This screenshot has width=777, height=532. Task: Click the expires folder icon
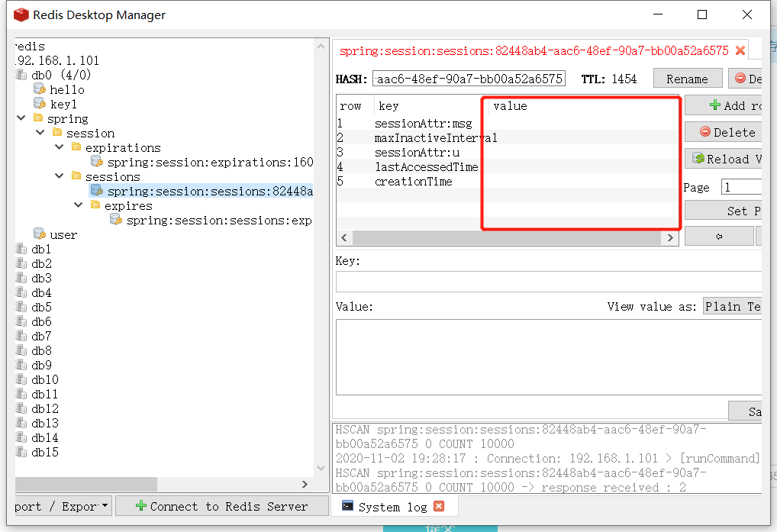[x=95, y=205]
